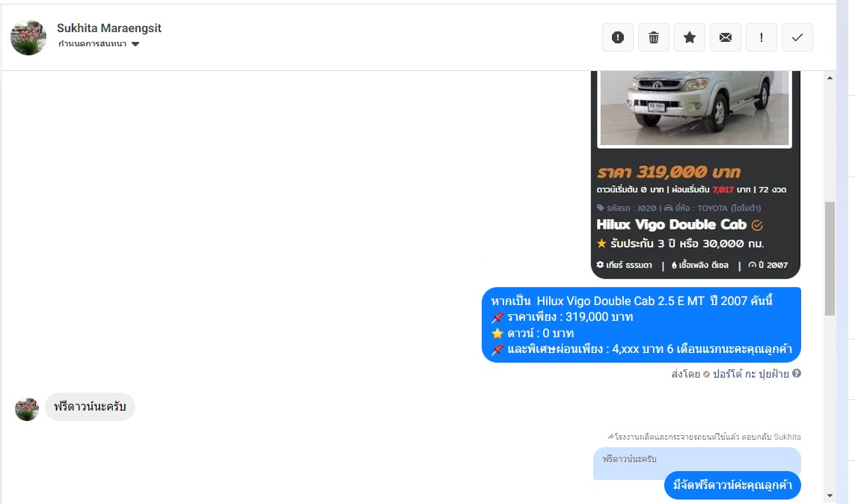The width and height of the screenshot is (855, 504).
Task: Expand the กำหนดการสนทนา dropdown arrow
Action: tap(135, 44)
